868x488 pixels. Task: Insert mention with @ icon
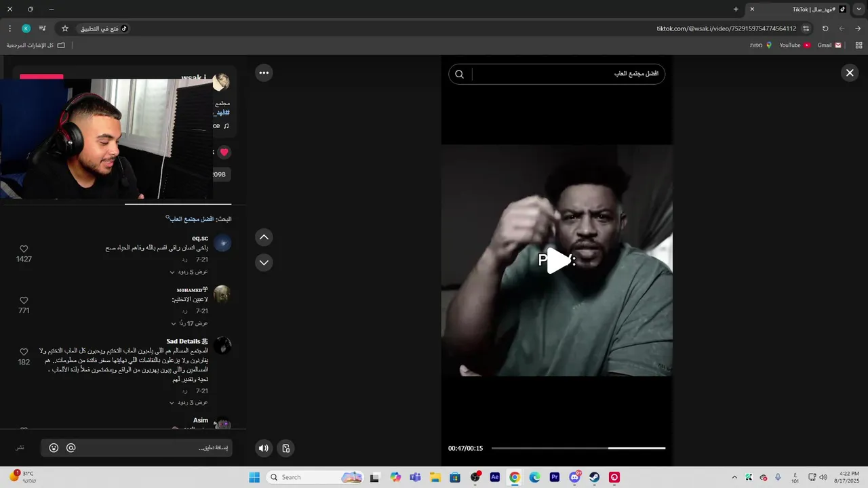tap(71, 448)
